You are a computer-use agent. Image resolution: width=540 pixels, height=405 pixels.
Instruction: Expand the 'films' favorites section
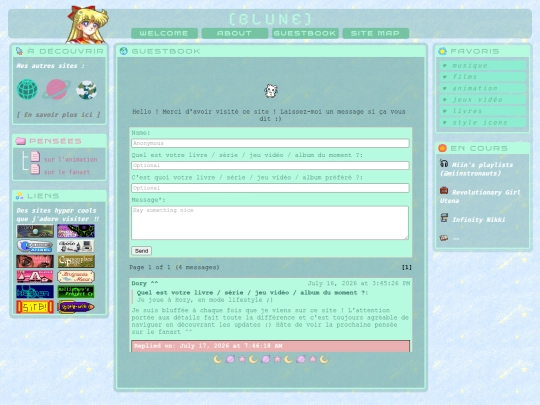[482, 77]
